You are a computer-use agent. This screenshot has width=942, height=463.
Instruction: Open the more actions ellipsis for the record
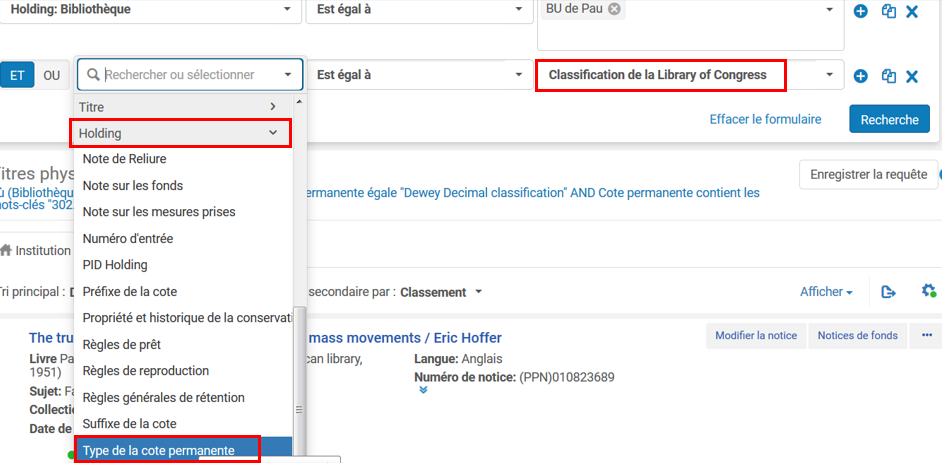(x=925, y=336)
